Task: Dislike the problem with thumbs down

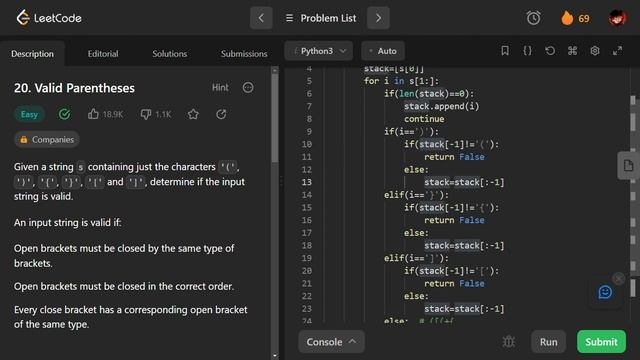Action: pyautogui.click(x=146, y=114)
